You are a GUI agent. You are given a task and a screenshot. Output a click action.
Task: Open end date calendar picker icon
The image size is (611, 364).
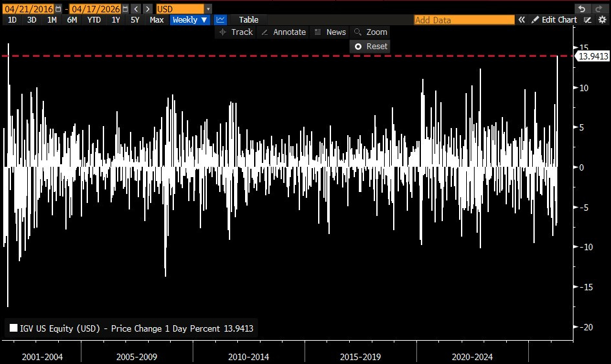(x=124, y=8)
